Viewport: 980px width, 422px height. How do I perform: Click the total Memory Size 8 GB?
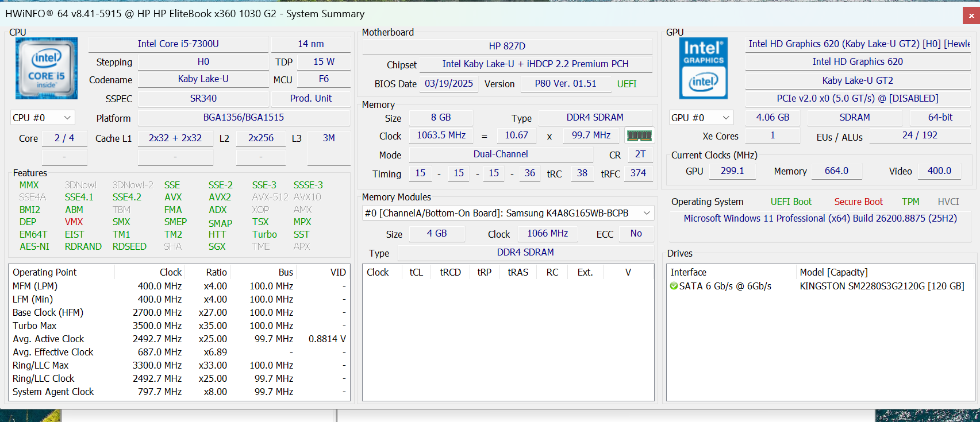(x=441, y=118)
